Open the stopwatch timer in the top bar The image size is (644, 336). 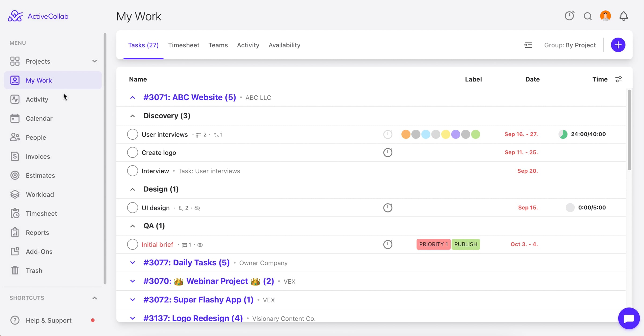(x=569, y=16)
